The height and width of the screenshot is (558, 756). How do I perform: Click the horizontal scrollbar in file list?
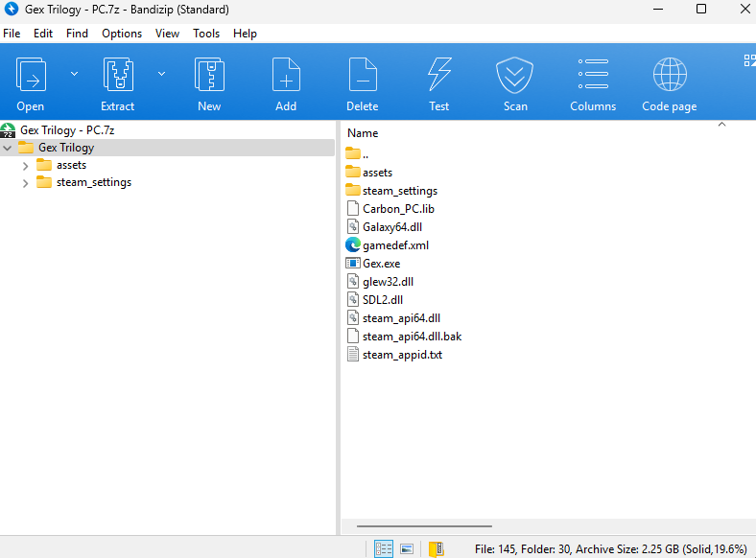pos(424,526)
